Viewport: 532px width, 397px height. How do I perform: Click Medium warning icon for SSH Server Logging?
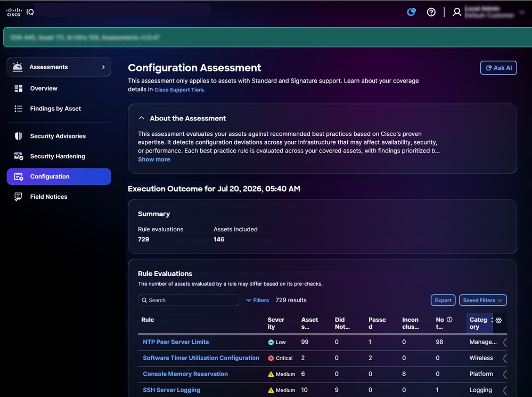tap(271, 390)
